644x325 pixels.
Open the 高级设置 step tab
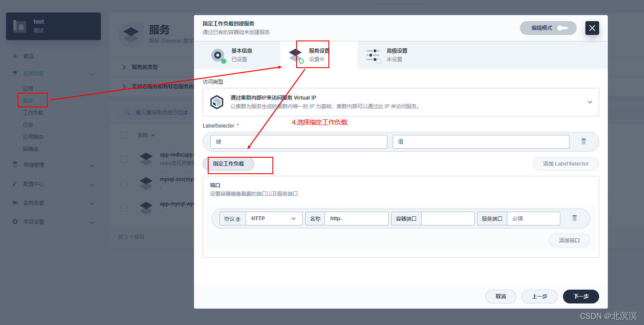(397, 55)
